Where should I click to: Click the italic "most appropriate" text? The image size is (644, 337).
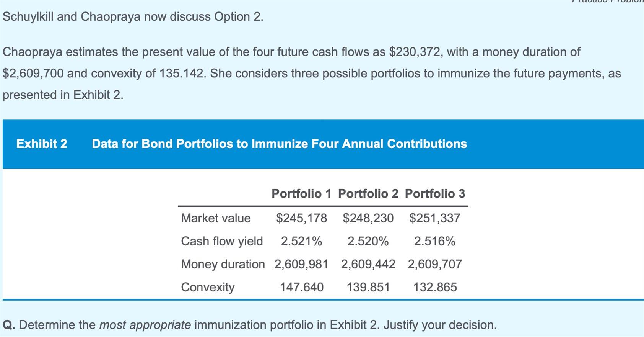(x=145, y=325)
